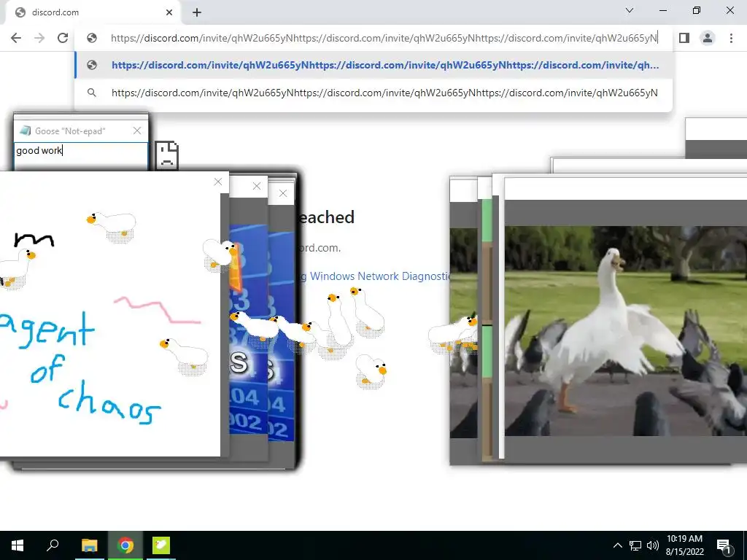Viewport: 747px width, 560px height.
Task: Show hidden system tray icons
Action: click(617, 545)
